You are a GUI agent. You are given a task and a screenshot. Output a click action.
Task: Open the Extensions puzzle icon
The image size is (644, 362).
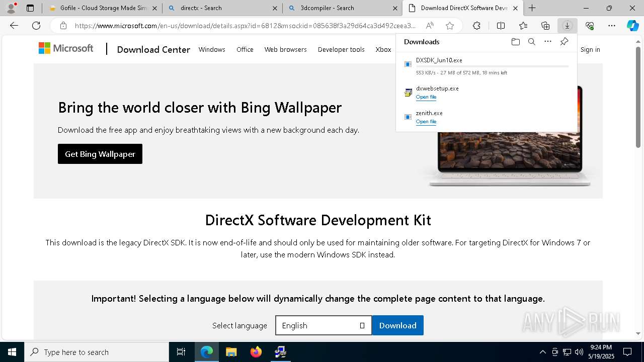476,26
